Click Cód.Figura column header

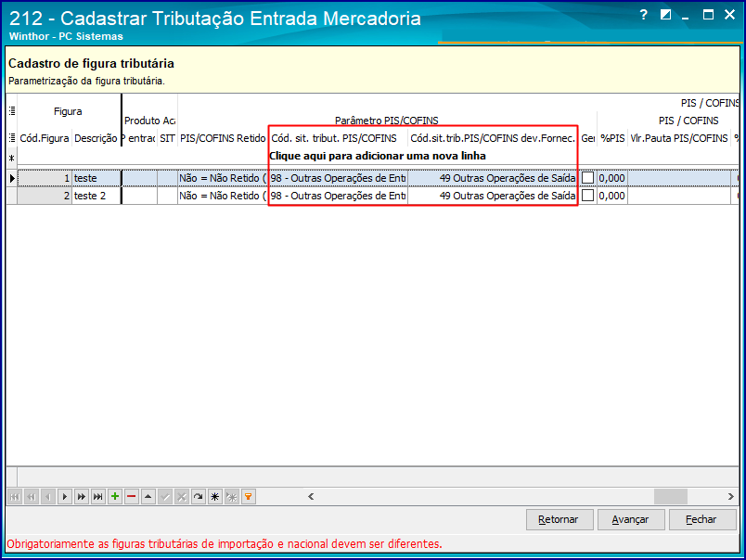45,138
